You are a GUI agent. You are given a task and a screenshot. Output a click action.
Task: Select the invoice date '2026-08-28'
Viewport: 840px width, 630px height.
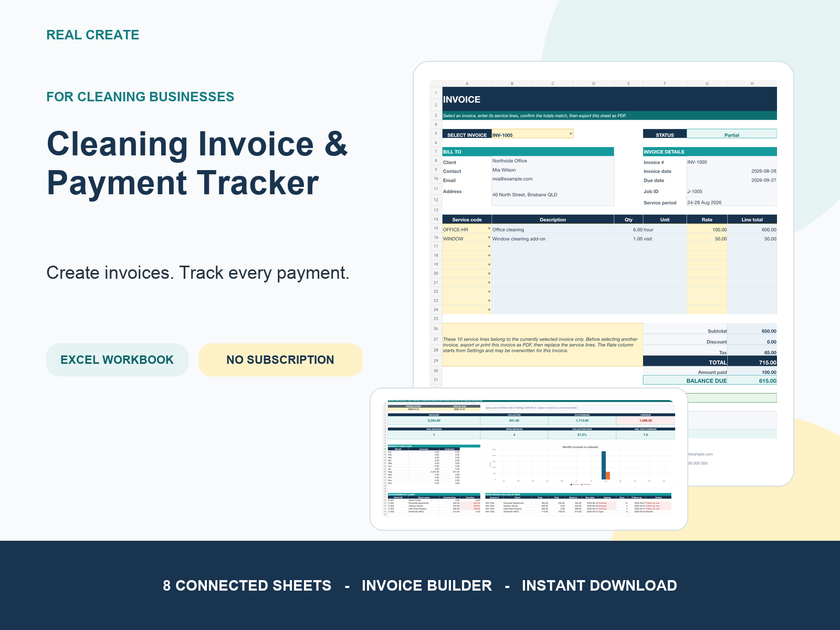coord(731,171)
